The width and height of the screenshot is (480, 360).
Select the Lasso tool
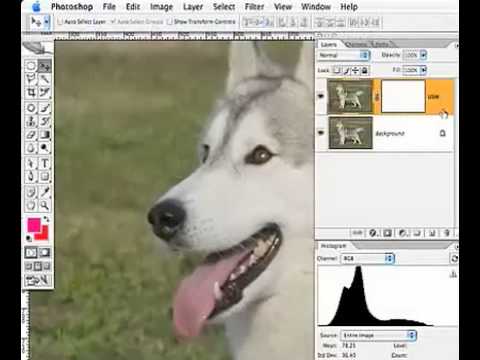tap(31, 79)
